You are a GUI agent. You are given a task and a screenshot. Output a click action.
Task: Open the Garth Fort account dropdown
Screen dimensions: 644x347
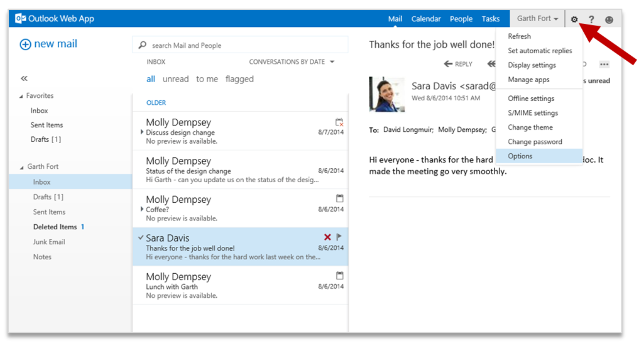pyautogui.click(x=537, y=19)
